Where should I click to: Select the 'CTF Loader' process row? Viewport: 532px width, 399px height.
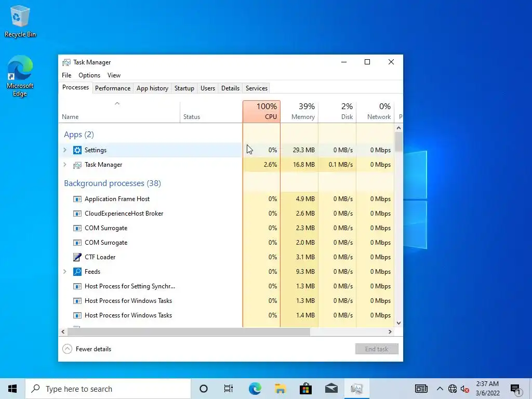pyautogui.click(x=227, y=257)
